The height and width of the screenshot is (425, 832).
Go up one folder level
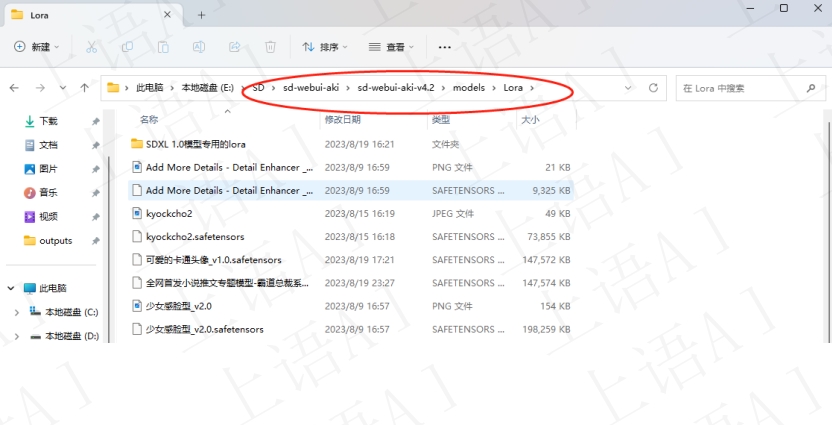pyautogui.click(x=85, y=88)
